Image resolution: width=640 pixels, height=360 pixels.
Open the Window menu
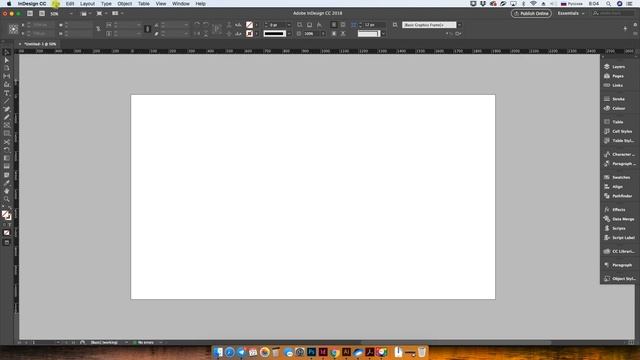click(x=180, y=4)
